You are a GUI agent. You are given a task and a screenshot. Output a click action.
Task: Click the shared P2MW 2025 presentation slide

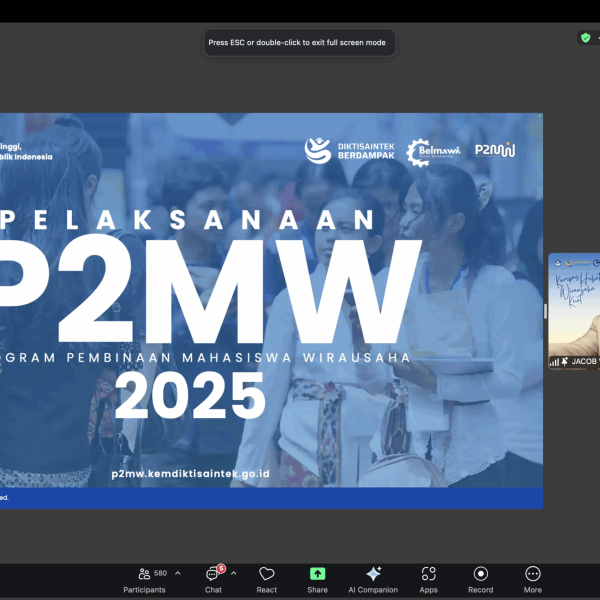click(x=271, y=311)
